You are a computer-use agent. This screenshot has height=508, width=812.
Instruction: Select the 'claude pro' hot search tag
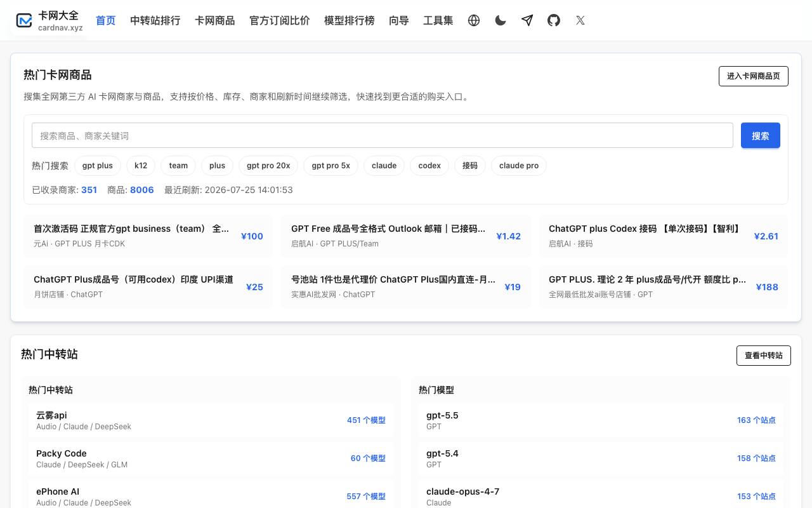coord(519,166)
